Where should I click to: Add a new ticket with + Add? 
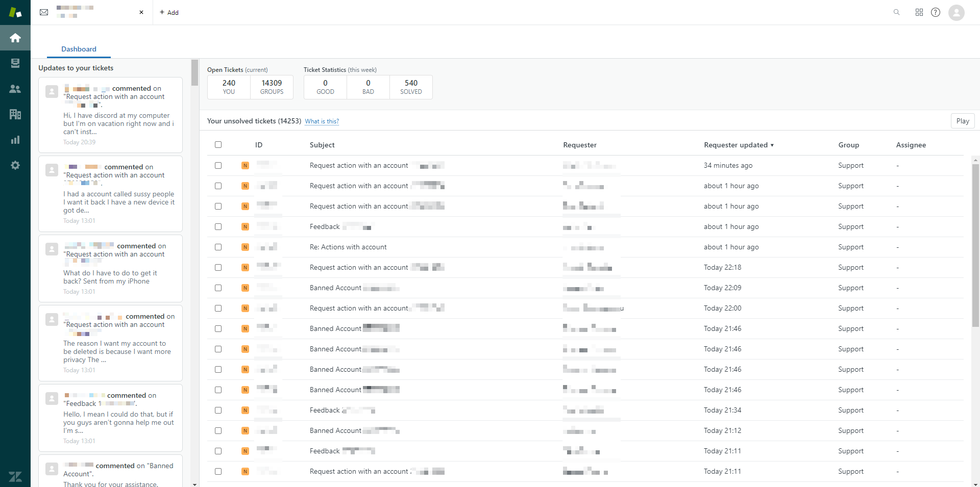pyautogui.click(x=169, y=12)
